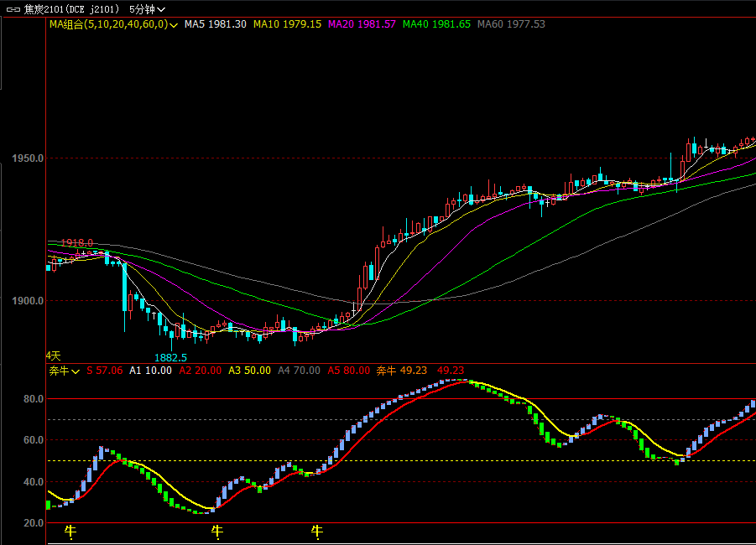This screenshot has width=756, height=545.
Task: Click the MA5 1981.30 value
Action: tap(216, 24)
